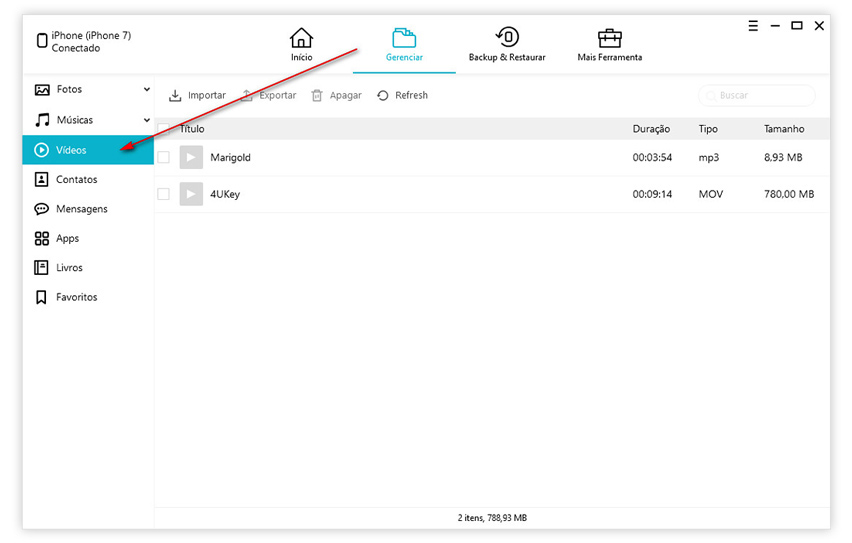Open Contatos in the sidebar
This screenshot has height=543, width=852.
click(x=76, y=180)
